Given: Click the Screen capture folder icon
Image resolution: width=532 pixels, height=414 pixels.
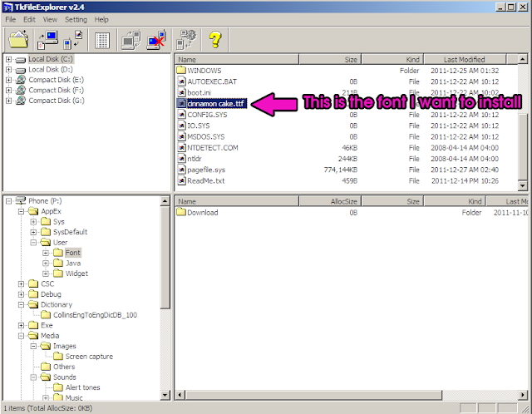Looking at the screenshot, I should click(x=58, y=356).
